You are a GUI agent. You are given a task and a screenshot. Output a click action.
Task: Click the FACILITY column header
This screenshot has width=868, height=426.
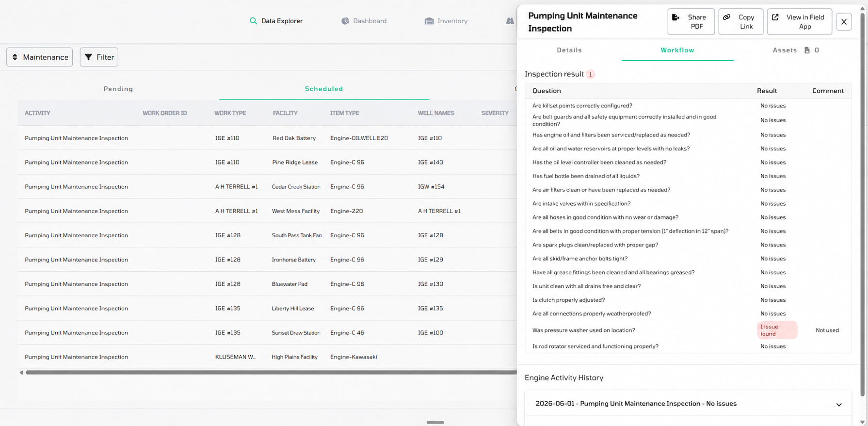(285, 113)
